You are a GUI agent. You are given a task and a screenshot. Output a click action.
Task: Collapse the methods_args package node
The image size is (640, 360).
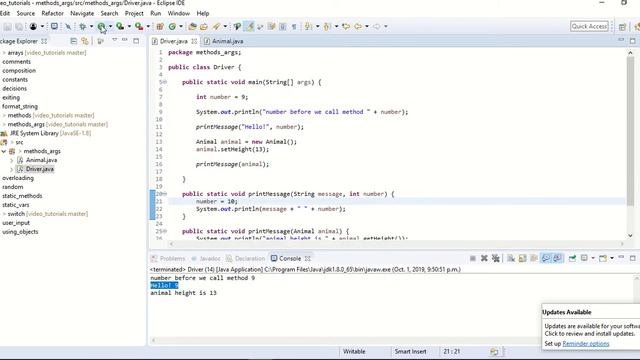(4, 151)
